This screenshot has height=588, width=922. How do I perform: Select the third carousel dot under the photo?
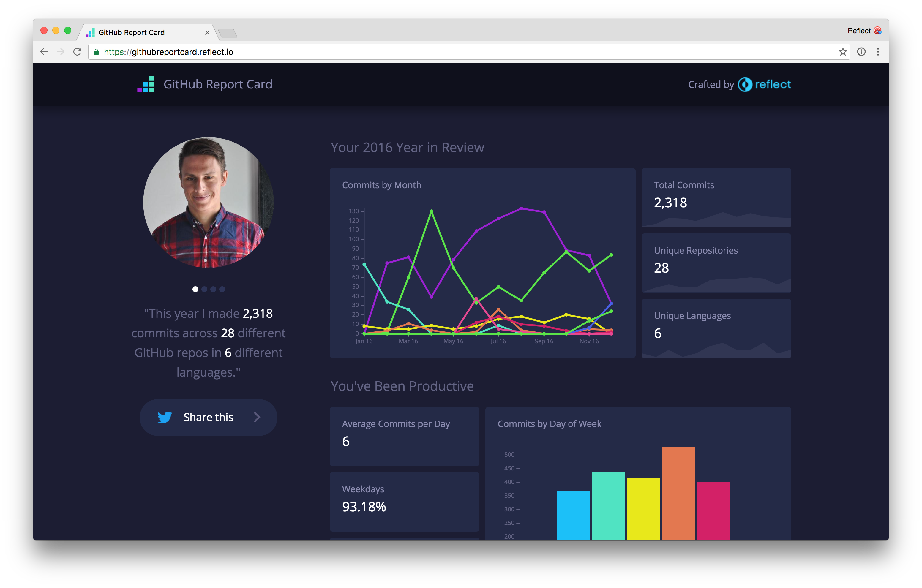pos(213,289)
